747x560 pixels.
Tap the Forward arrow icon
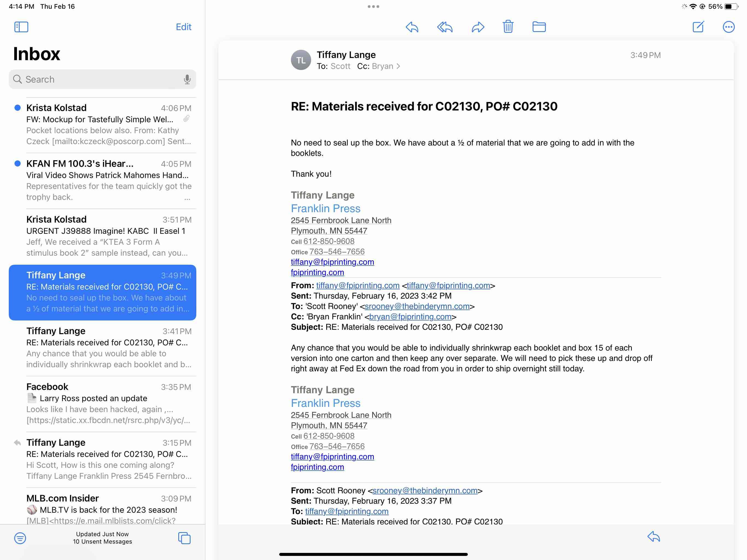coord(477,27)
